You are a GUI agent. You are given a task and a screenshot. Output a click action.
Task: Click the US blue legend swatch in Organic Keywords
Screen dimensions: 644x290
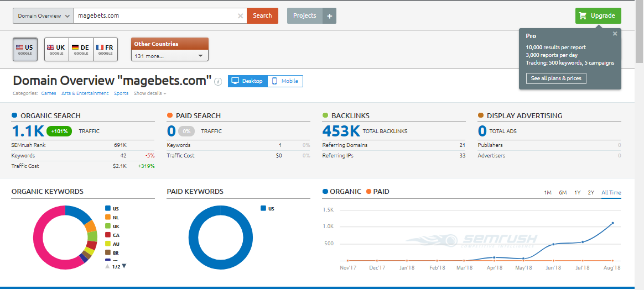tap(108, 208)
